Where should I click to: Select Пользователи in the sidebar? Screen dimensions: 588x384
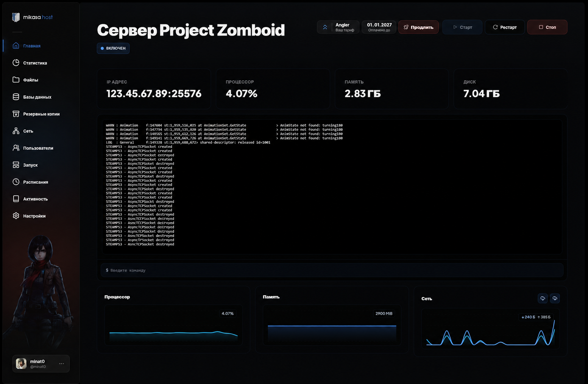coord(38,148)
